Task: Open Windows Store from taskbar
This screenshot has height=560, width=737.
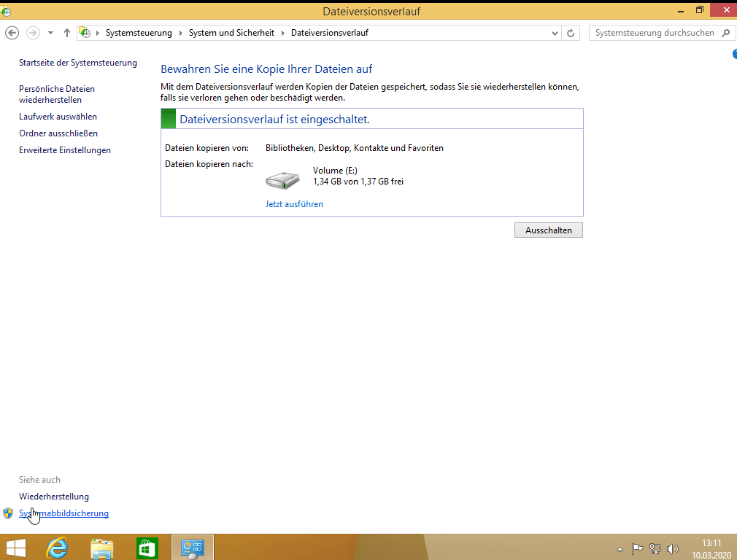Action: click(x=147, y=547)
